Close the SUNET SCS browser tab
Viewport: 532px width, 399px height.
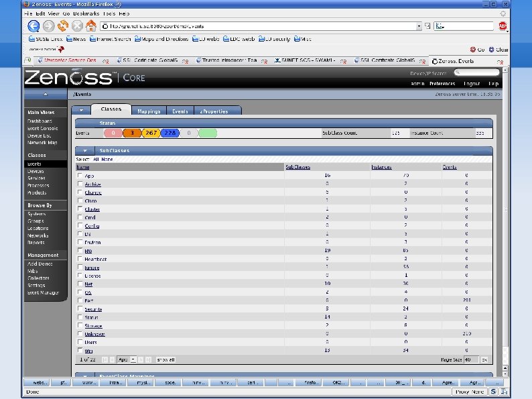point(343,62)
